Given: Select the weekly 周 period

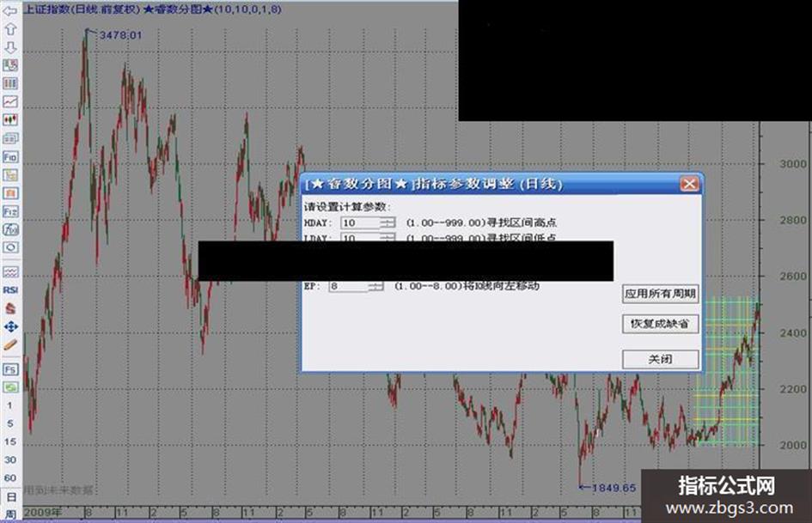Looking at the screenshot, I should 10,514.
